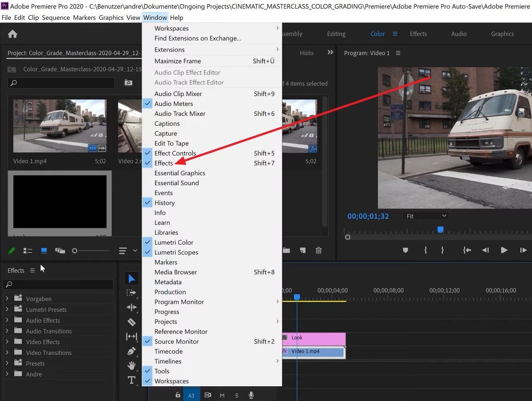Viewport: 532px width, 401px height.
Task: Select Effects from the open Window menu
Action: click(x=164, y=163)
